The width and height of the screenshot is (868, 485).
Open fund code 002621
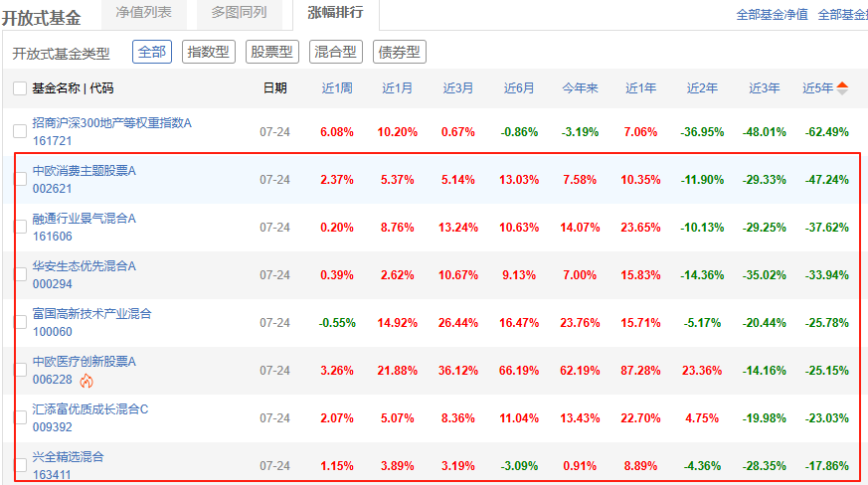[52, 188]
